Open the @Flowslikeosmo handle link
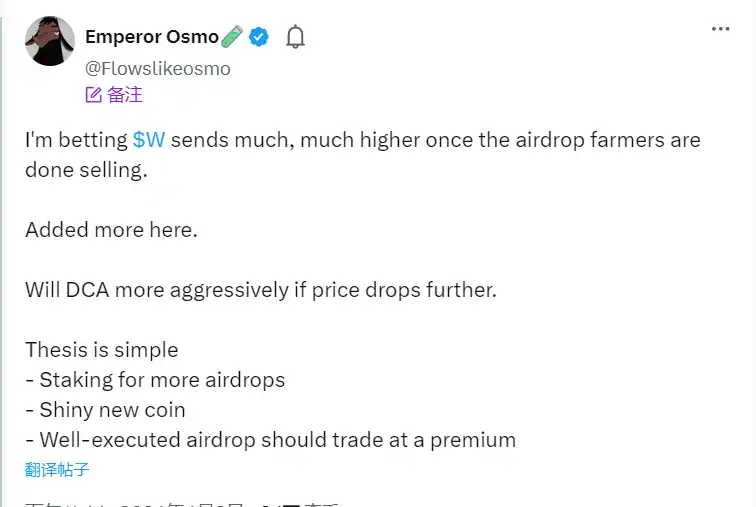Viewport: 756px width, 507px height. tap(158, 68)
